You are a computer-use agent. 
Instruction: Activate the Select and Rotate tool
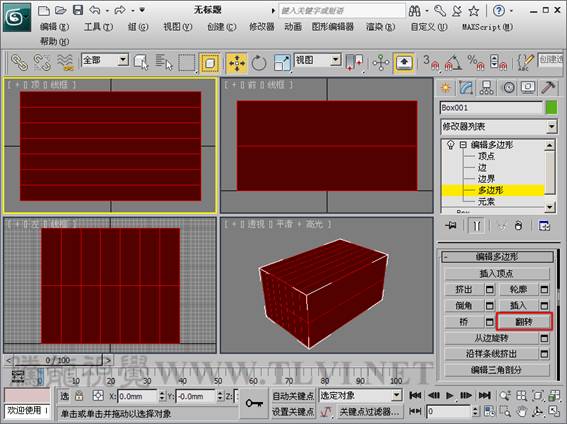tap(259, 63)
